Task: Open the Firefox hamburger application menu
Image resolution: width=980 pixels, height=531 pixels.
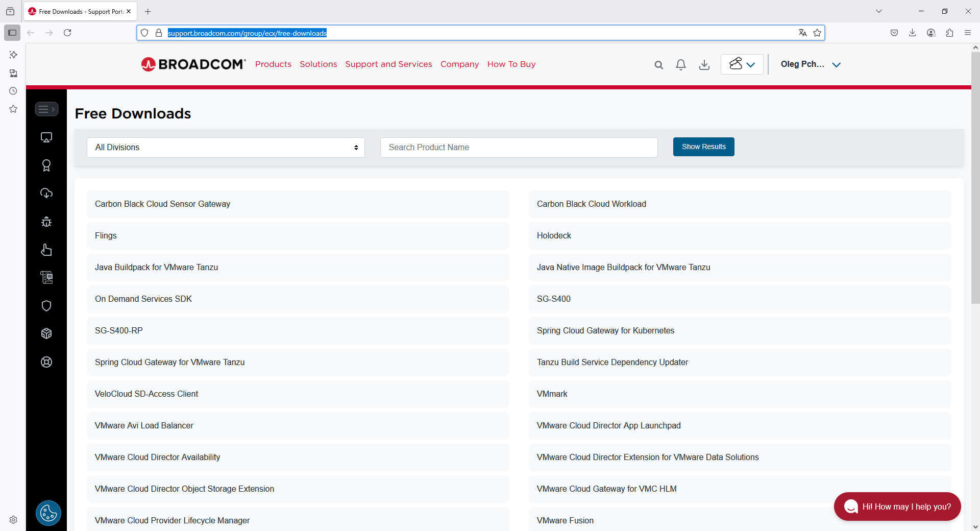Action: click(x=968, y=33)
